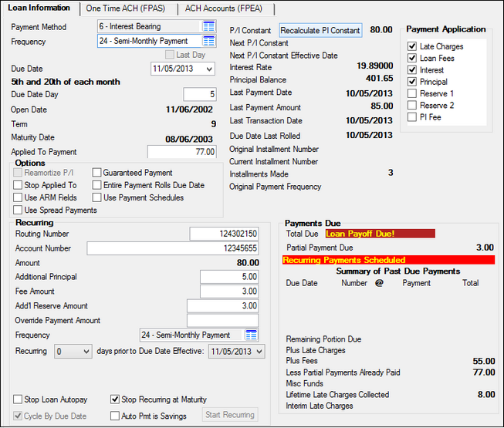Open the Payment Method lookup list icon
Image resolution: width=504 pixels, height=428 pixels.
[209, 27]
